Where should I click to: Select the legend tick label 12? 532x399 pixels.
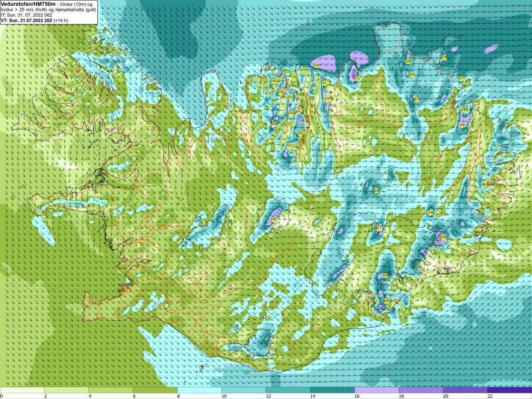[268, 396]
